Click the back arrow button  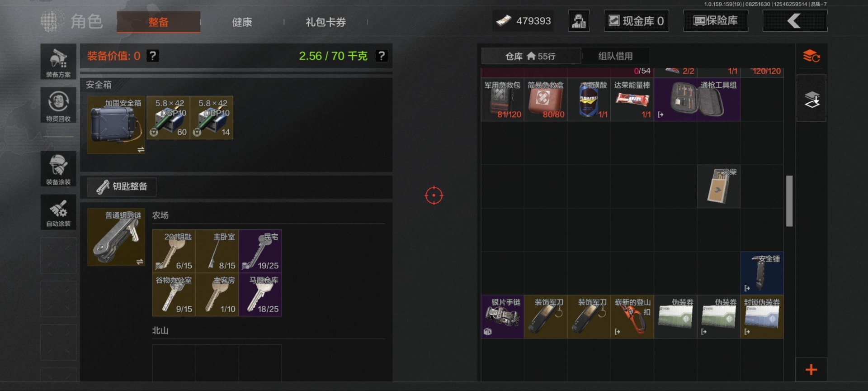[795, 21]
